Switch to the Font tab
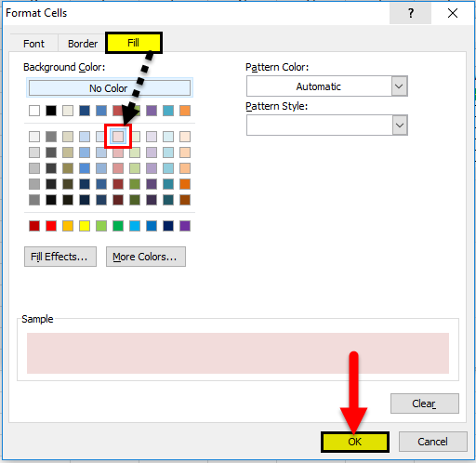Image resolution: width=476 pixels, height=463 pixels. 33,44
